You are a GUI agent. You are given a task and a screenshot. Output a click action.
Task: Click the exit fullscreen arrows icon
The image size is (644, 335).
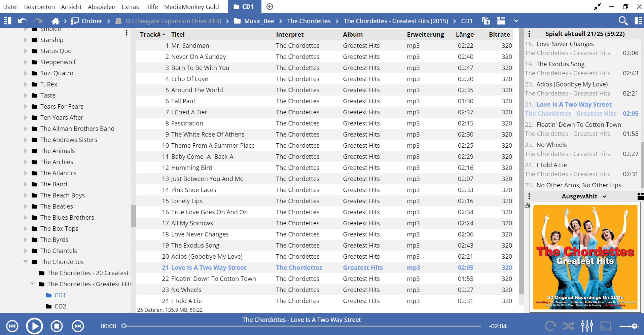click(x=598, y=6)
